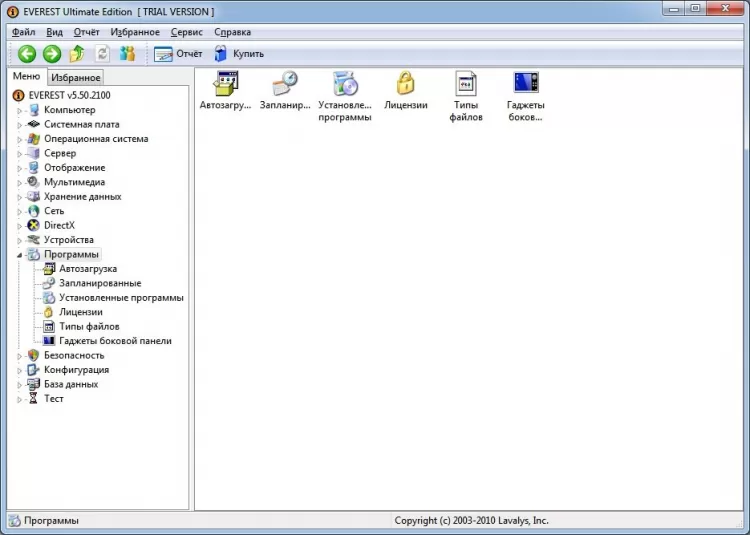Viewport: 750px width, 535px height.
Task: Click the Copyright Lavalys status bar text
Action: (x=471, y=521)
